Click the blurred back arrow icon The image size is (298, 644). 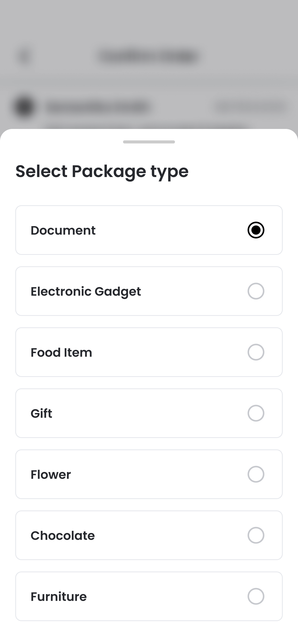24,56
